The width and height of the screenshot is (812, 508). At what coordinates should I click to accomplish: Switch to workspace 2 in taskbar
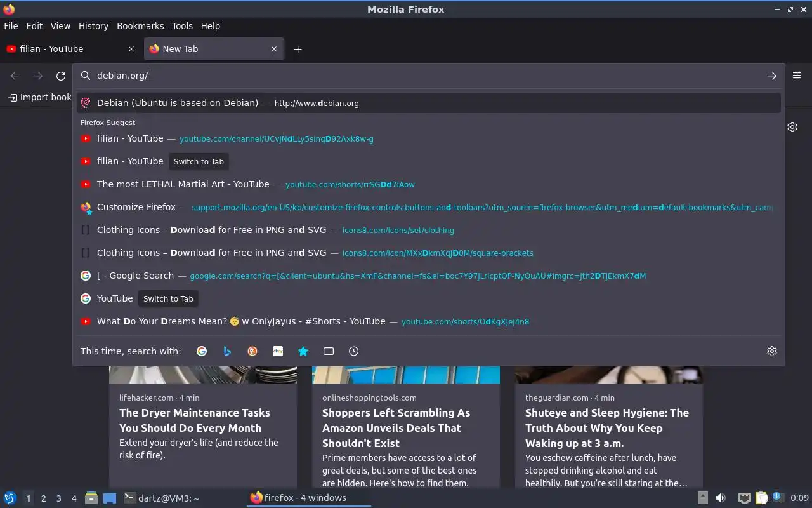(43, 498)
